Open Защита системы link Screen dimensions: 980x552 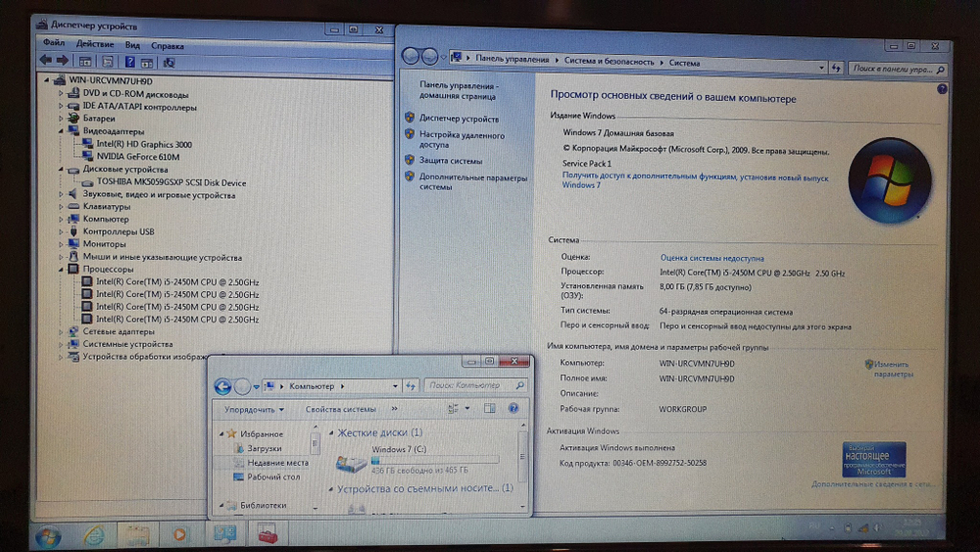(x=450, y=161)
